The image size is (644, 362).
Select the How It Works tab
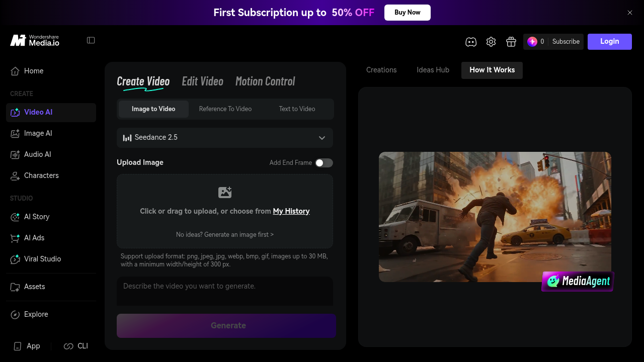tap(492, 70)
